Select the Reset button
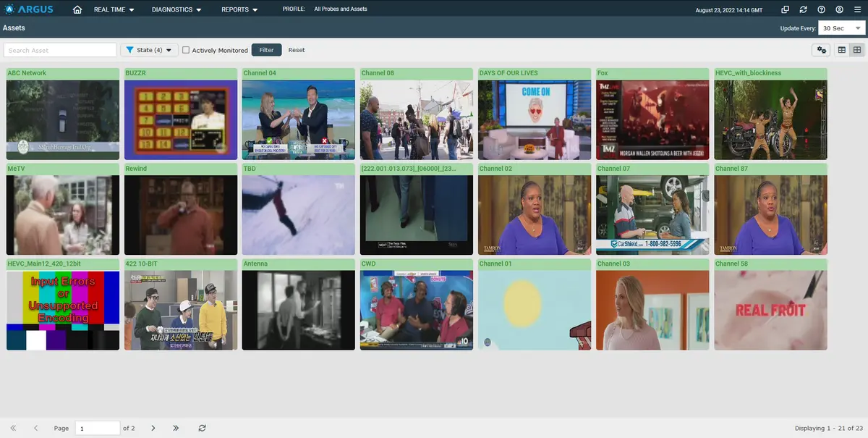868x438 pixels. 297,50
